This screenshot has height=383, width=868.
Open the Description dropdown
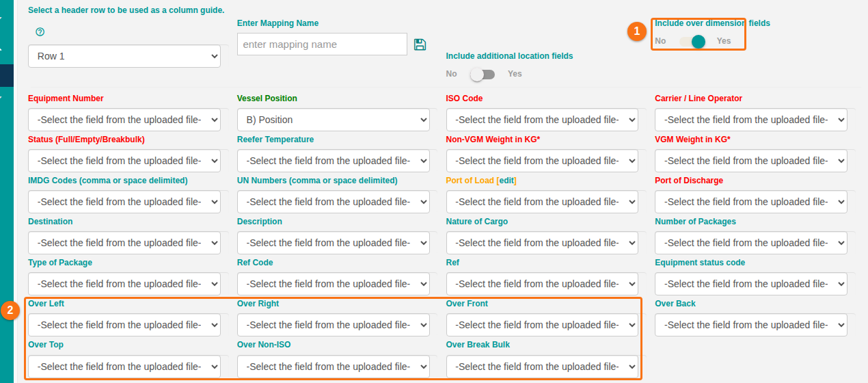pyautogui.click(x=334, y=243)
